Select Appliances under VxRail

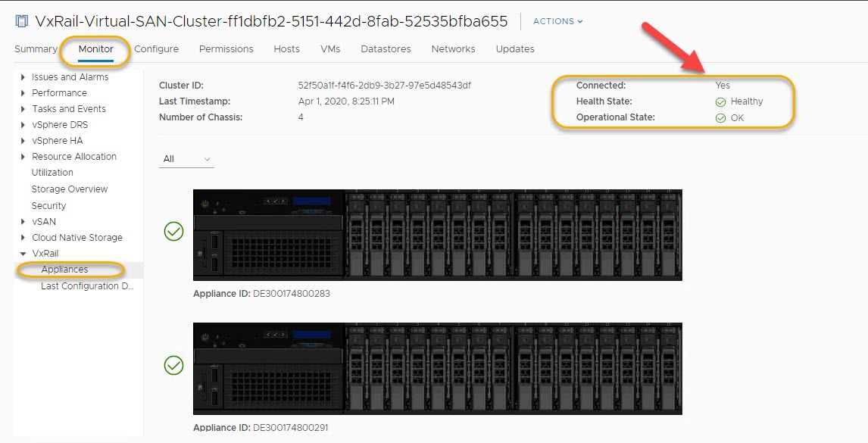pos(64,270)
